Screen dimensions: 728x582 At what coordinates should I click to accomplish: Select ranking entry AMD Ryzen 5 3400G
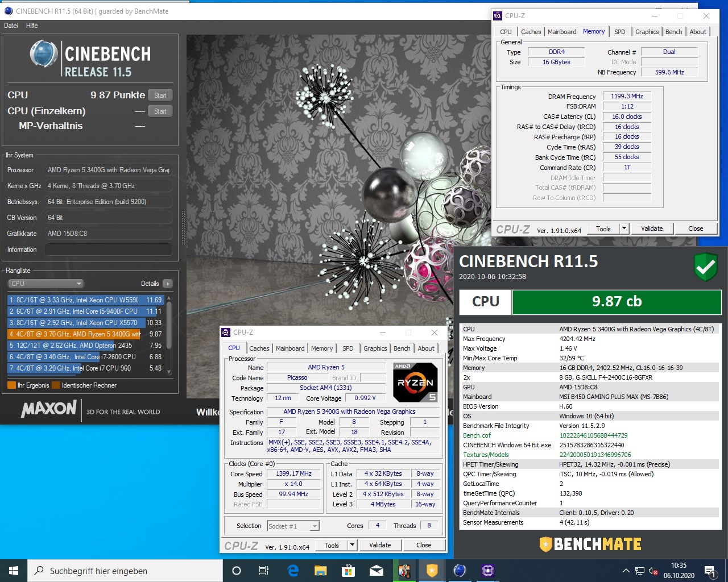(85, 334)
